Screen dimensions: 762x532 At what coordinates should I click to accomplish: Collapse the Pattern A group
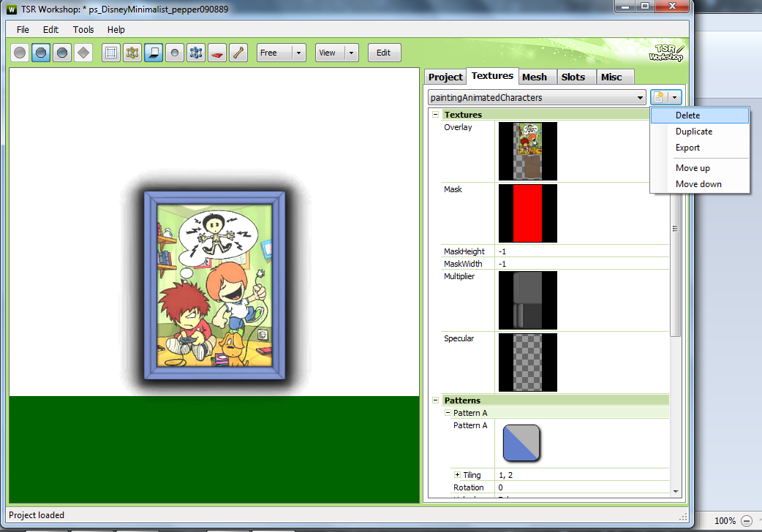[x=448, y=412]
